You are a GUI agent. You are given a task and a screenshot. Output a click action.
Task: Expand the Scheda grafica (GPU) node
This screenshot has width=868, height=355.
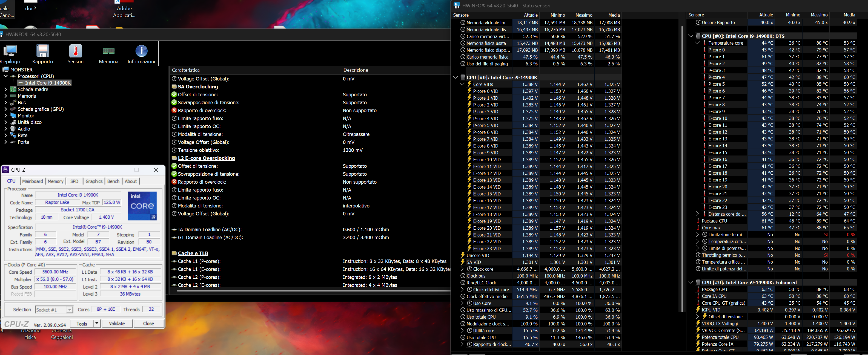[x=5, y=109]
